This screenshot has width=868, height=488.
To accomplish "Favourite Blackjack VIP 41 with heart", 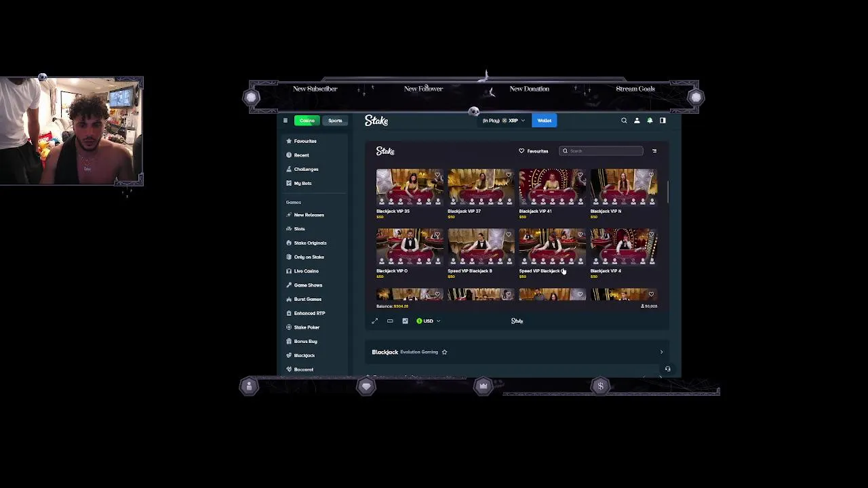I will [x=580, y=176].
